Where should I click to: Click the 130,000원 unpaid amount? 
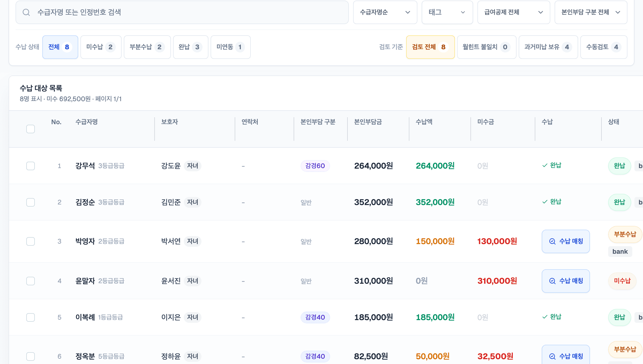[x=497, y=241]
